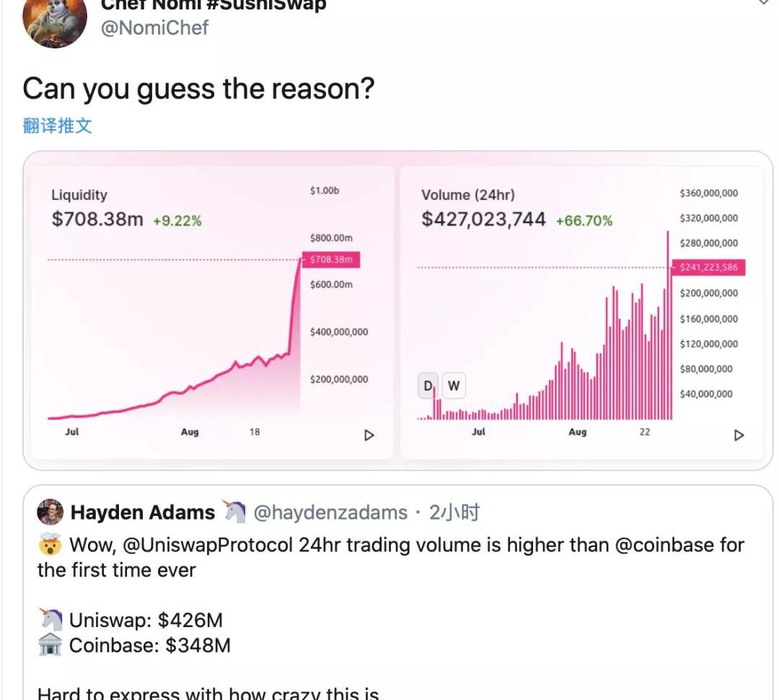Open the tweet options chevron at the top right
The image size is (779, 700).
point(765,2)
